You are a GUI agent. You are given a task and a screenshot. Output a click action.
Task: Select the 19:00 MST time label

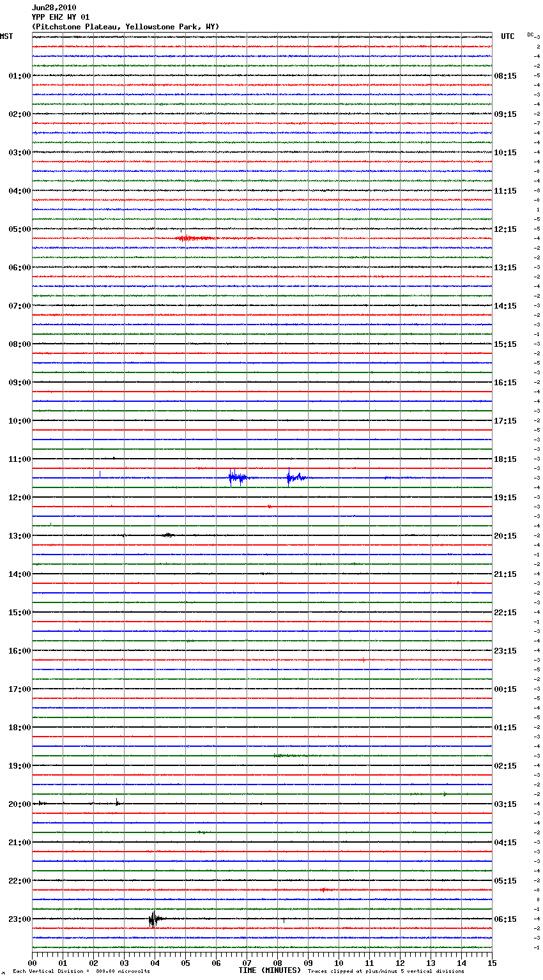coord(20,766)
